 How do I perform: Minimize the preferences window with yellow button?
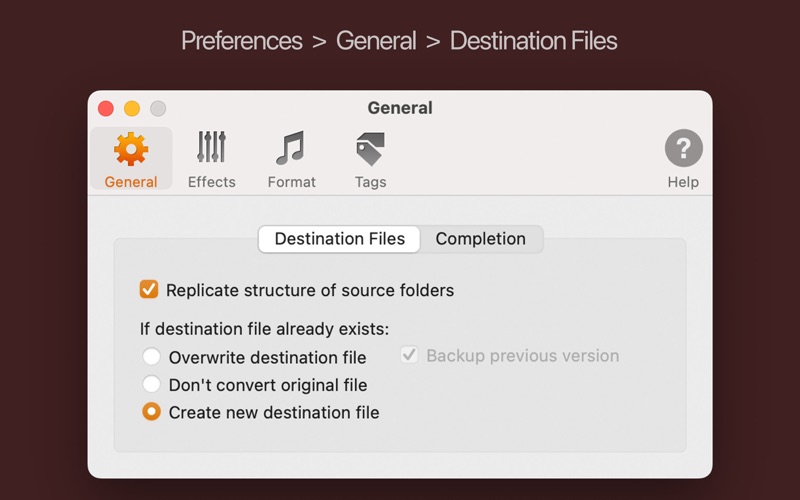click(x=132, y=108)
